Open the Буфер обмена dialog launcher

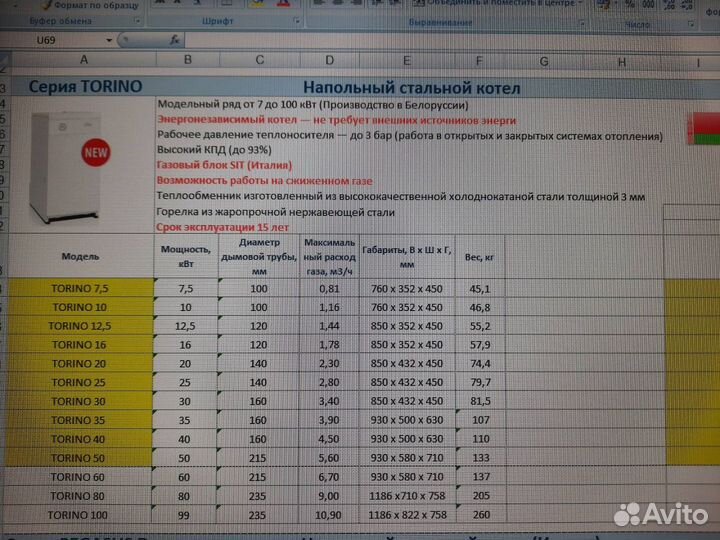pos(137,21)
